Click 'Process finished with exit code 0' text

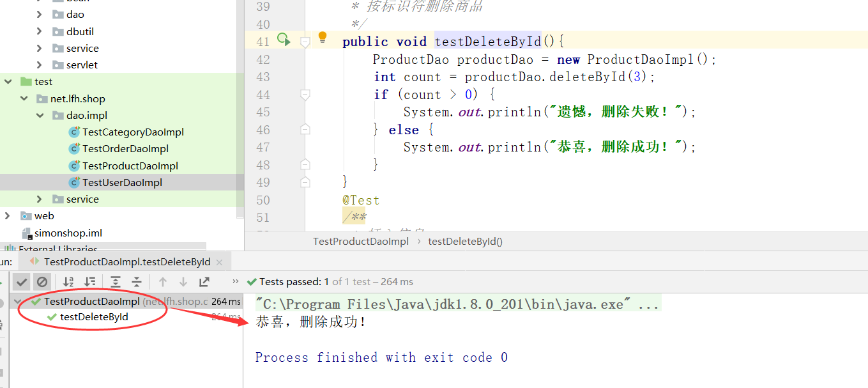381,357
